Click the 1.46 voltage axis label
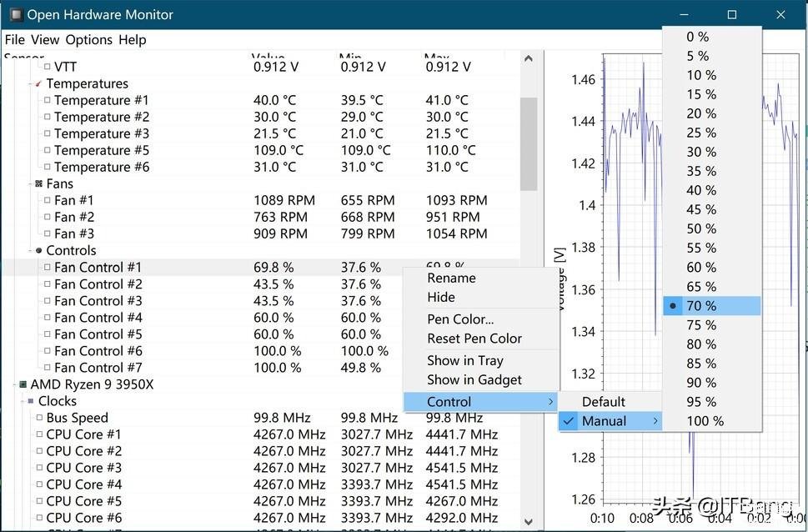808x532 pixels. pos(584,79)
